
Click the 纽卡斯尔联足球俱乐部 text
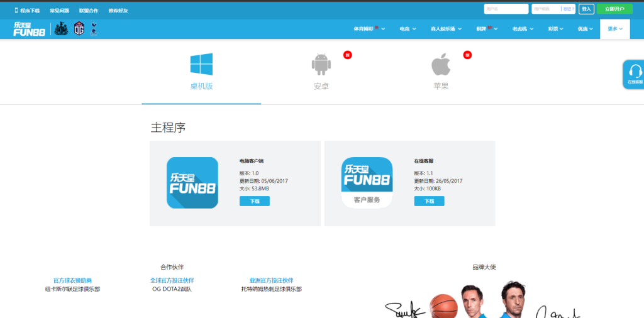(72, 289)
